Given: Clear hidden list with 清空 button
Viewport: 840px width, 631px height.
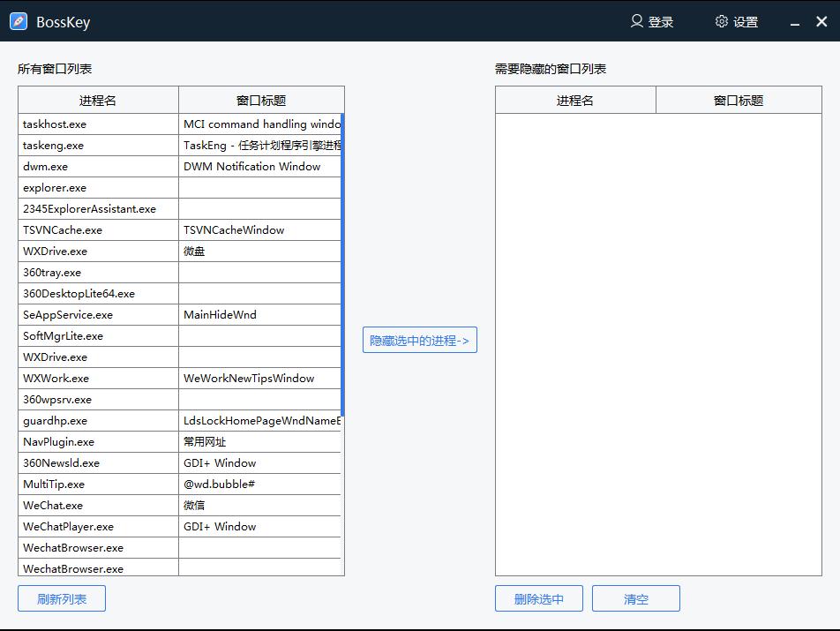Looking at the screenshot, I should coord(635,597).
